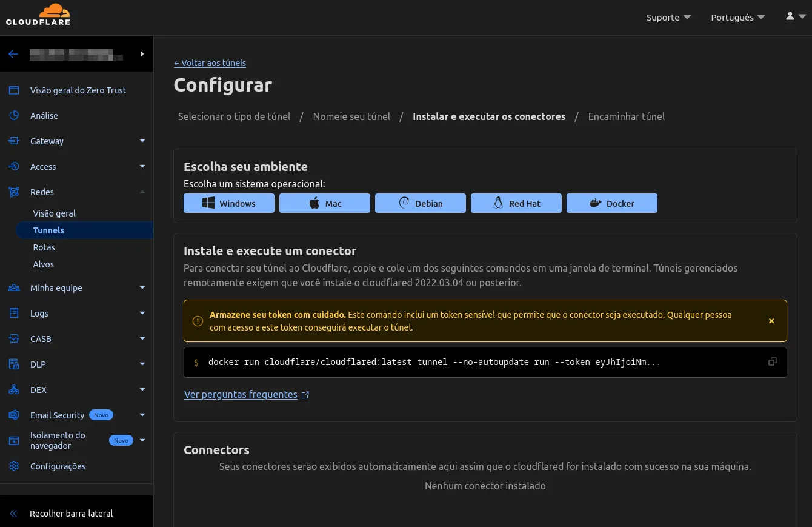Open Visão geral under Redes

[55, 213]
